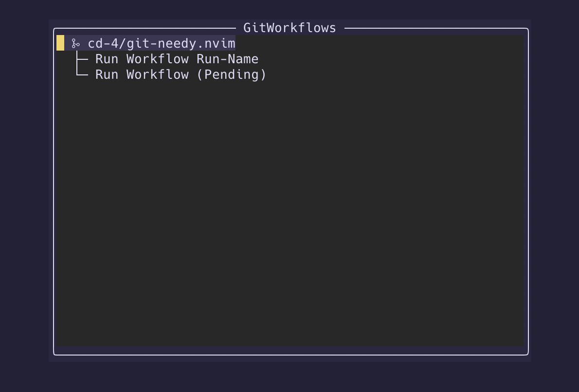Viewport: 579px width, 392px height.
Task: Select the cd-4/git-needy.nvim repository row
Action: [146, 43]
